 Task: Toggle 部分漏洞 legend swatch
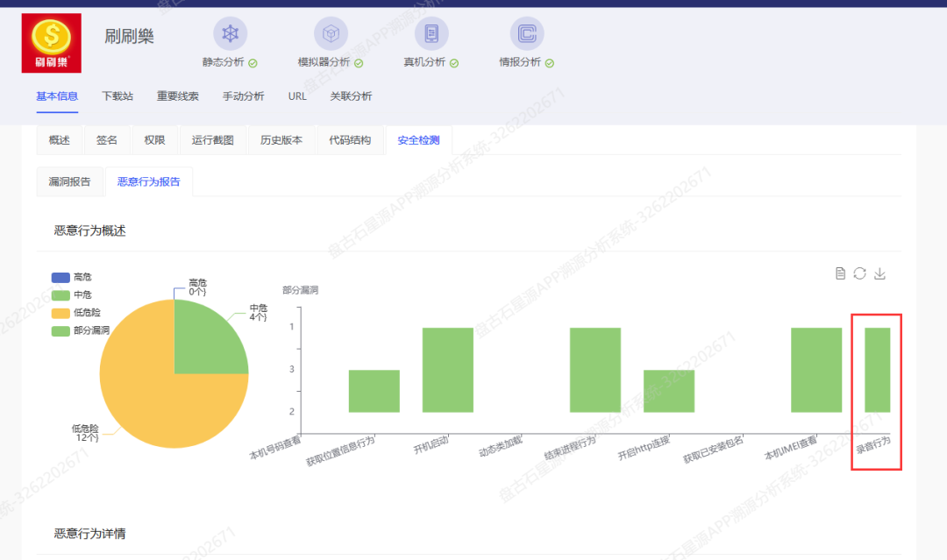(x=61, y=330)
